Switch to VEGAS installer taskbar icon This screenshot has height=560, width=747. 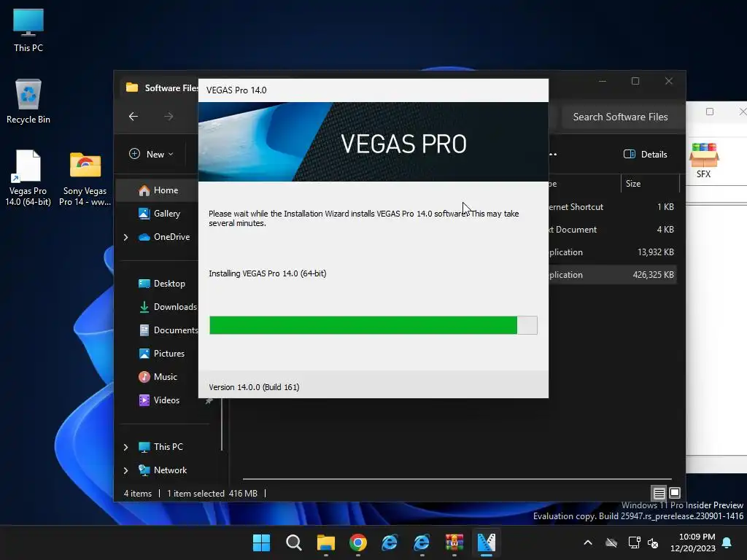coord(486,542)
